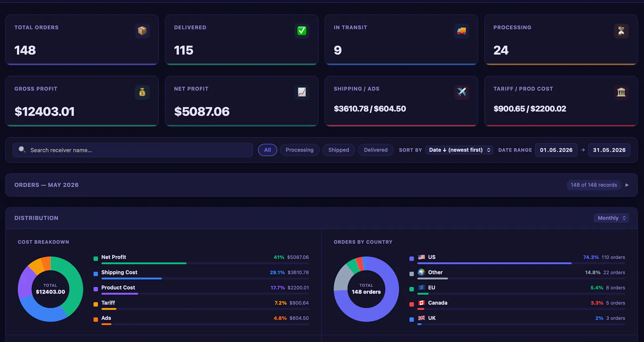Click the US legend color swatch
Image resolution: width=644 pixels, height=342 pixels.
(x=412, y=259)
